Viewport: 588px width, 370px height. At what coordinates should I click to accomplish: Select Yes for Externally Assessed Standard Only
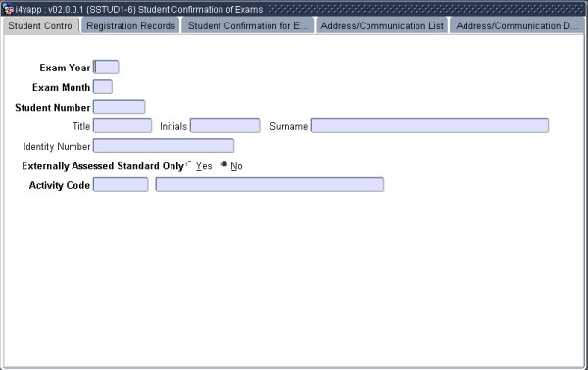coord(189,164)
